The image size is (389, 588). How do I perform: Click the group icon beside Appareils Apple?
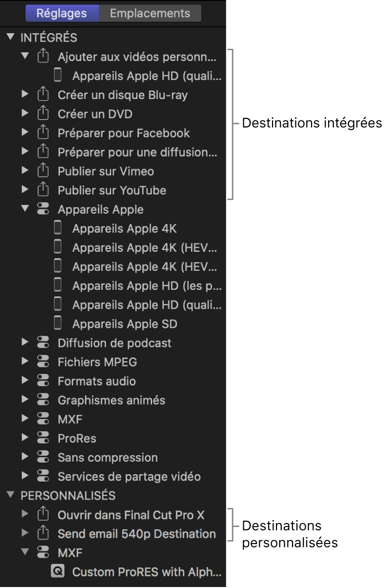[43, 209]
